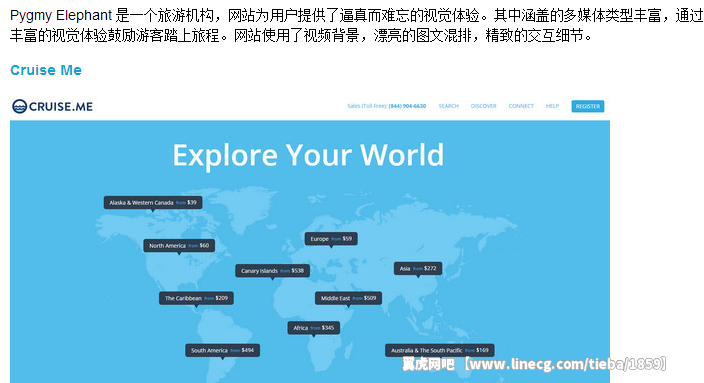Pick the Canary Islands from $538 tag

273,271
